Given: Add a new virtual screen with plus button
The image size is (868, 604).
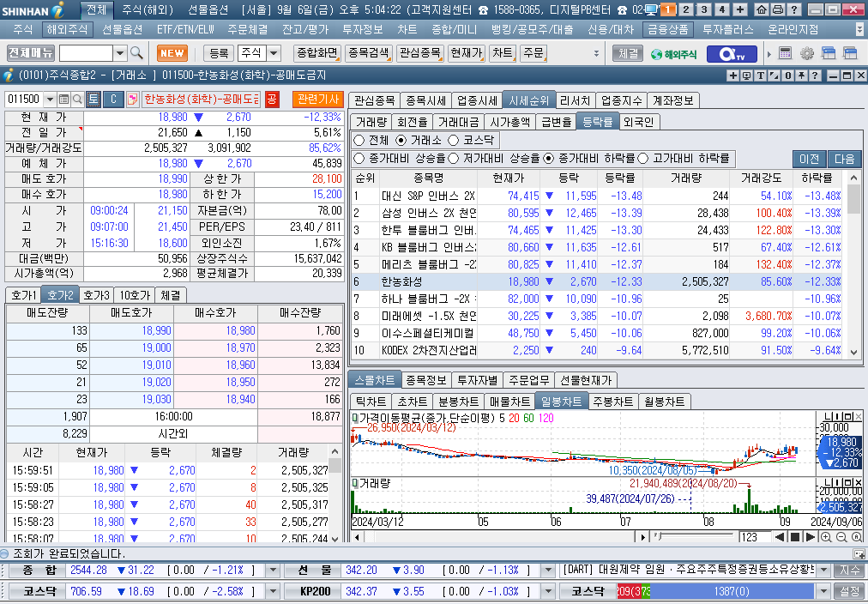Looking at the screenshot, I should tap(740, 9).
